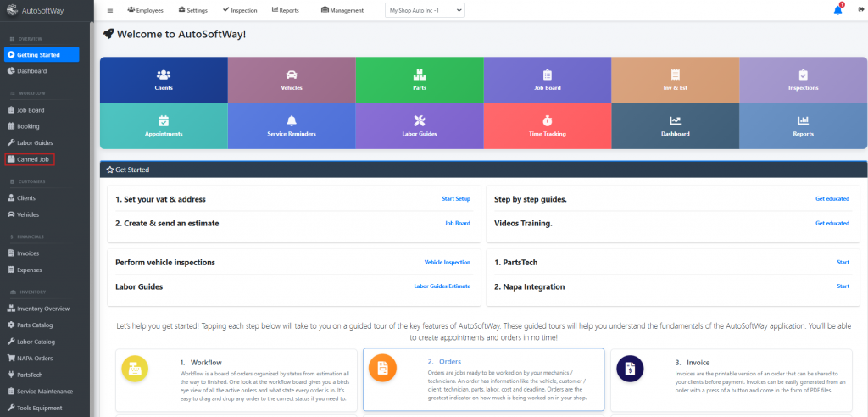The image size is (868, 417).
Task: Toggle the hamburger sidebar menu icon
Action: pyautogui.click(x=109, y=10)
